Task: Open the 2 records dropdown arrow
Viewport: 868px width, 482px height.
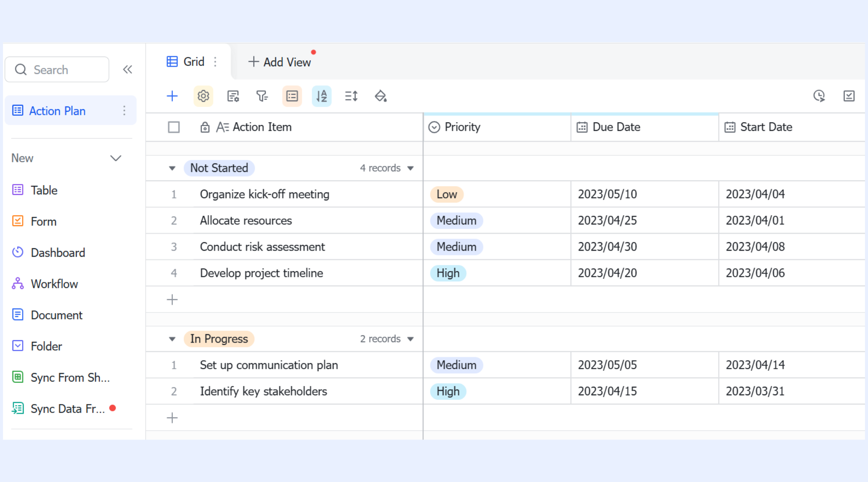Action: 410,339
